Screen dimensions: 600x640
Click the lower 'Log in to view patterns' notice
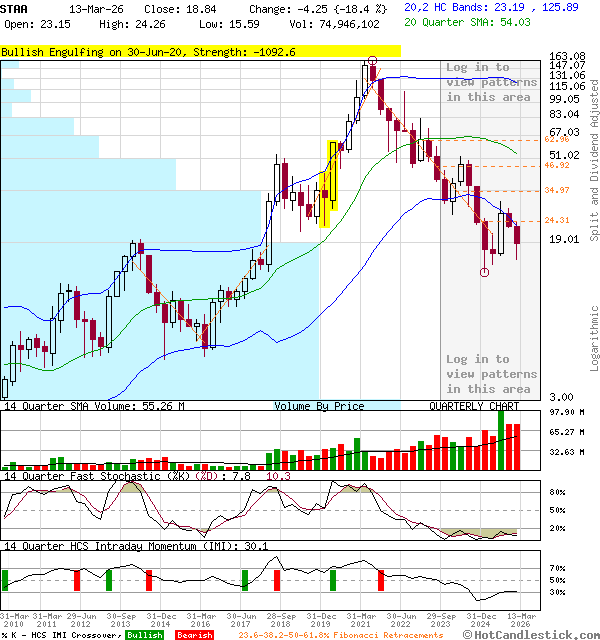coord(491,374)
